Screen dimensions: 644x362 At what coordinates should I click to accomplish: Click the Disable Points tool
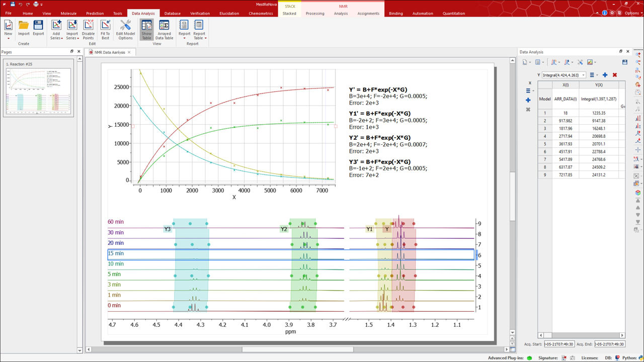(x=88, y=30)
